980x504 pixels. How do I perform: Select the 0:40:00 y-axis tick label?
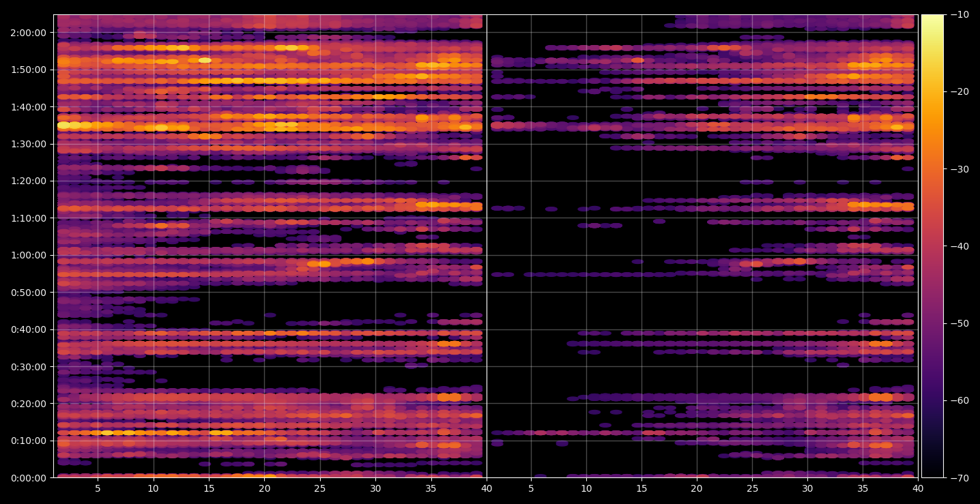pyautogui.click(x=29, y=329)
